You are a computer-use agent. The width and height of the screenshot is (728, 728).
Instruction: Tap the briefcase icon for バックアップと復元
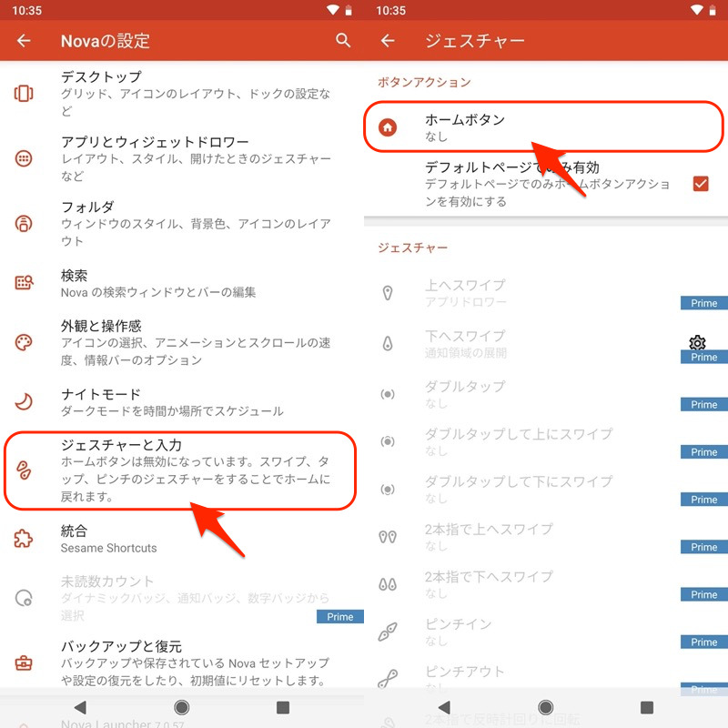tap(24, 663)
